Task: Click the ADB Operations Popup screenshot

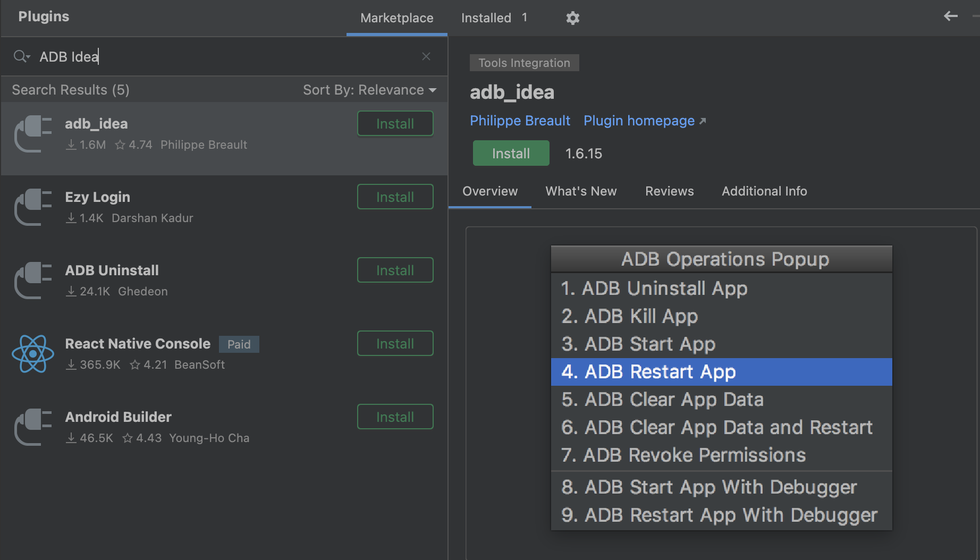Action: [x=721, y=387]
